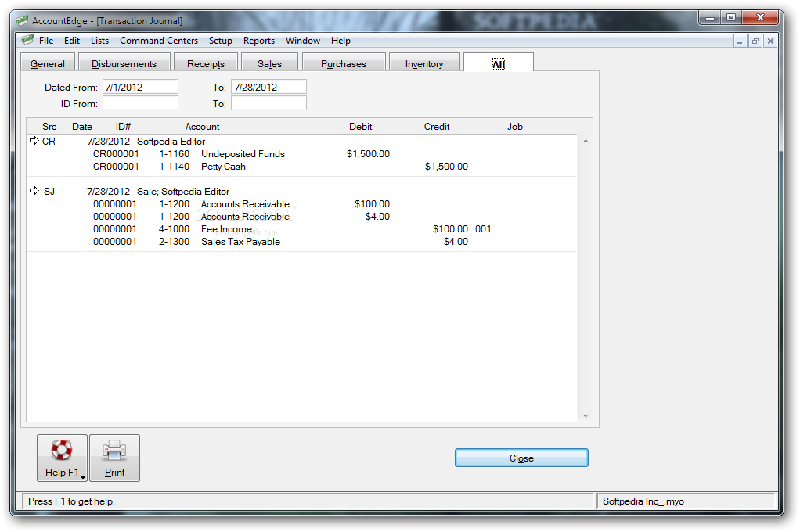Click the Account column header
This screenshot has width=800, height=532.
click(x=202, y=126)
